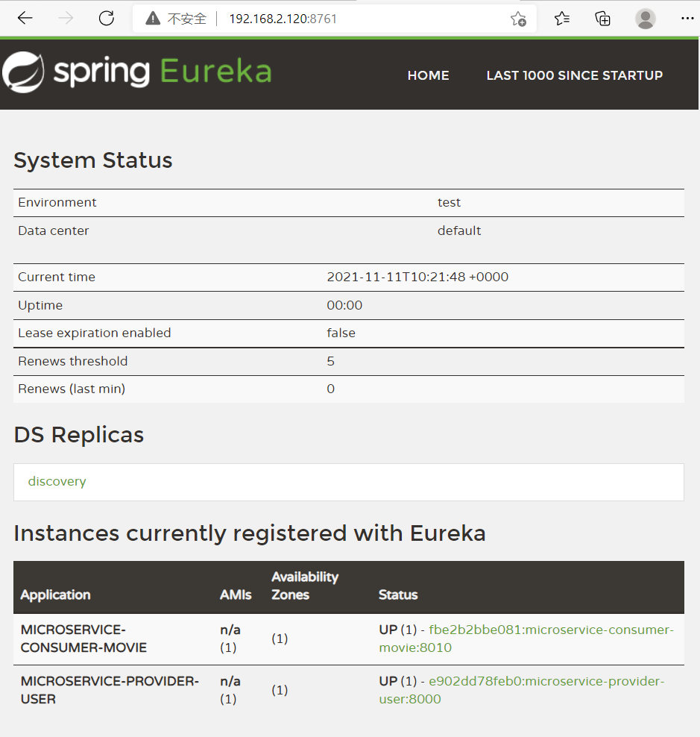Open the discovery replica link
The height and width of the screenshot is (737, 700).
pos(57,481)
